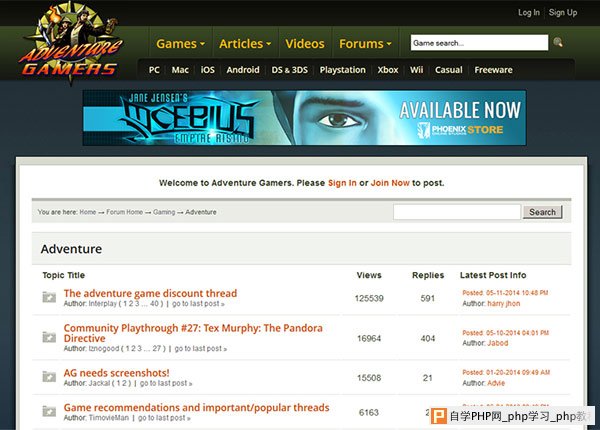Go to last post of AG needs screenshots
The height and width of the screenshot is (430, 600).
(x=166, y=383)
